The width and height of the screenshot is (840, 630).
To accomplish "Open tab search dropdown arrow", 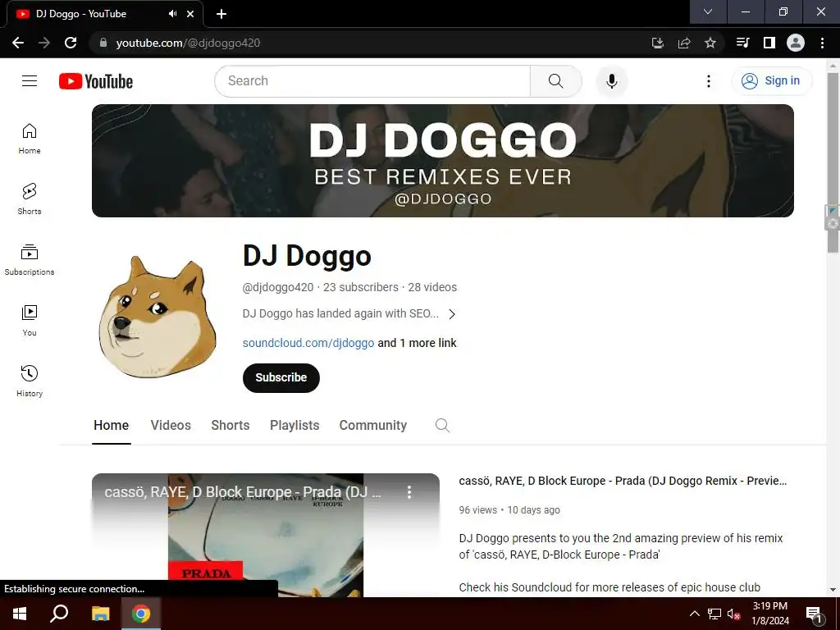I will tap(708, 11).
